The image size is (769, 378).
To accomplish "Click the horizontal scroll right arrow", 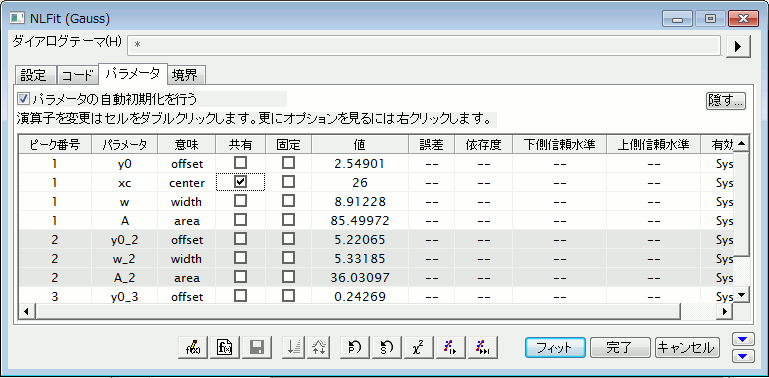I will point(725,311).
